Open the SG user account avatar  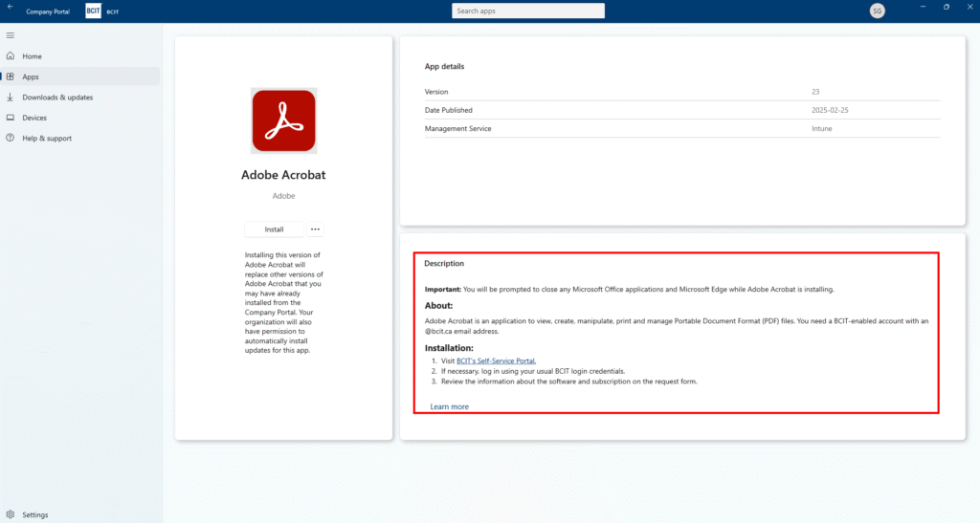pyautogui.click(x=877, y=11)
